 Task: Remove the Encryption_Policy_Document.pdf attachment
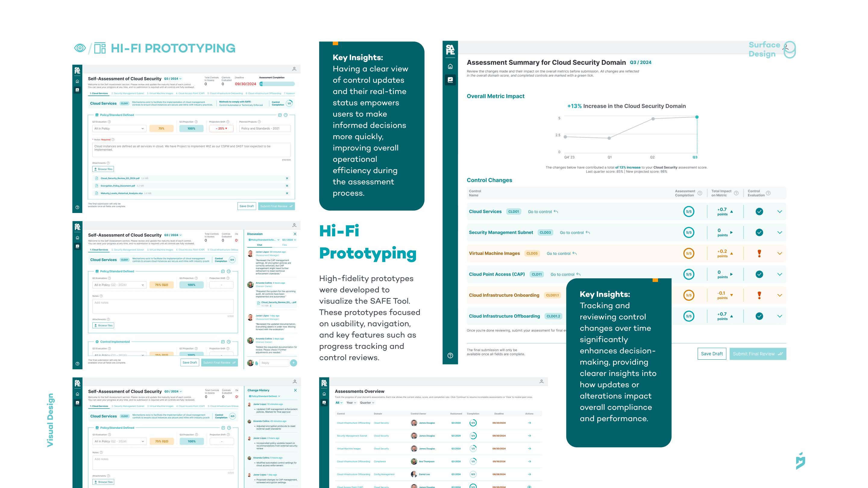(287, 186)
